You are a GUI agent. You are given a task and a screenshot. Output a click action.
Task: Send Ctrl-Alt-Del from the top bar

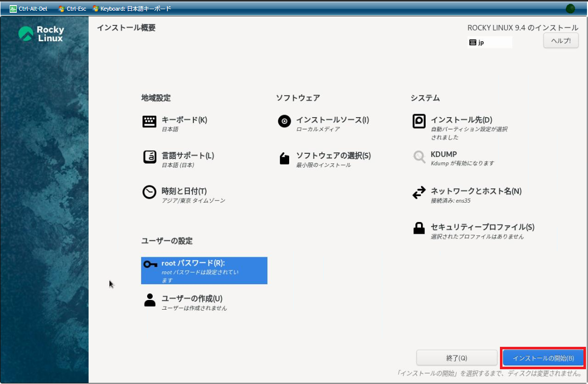point(29,9)
